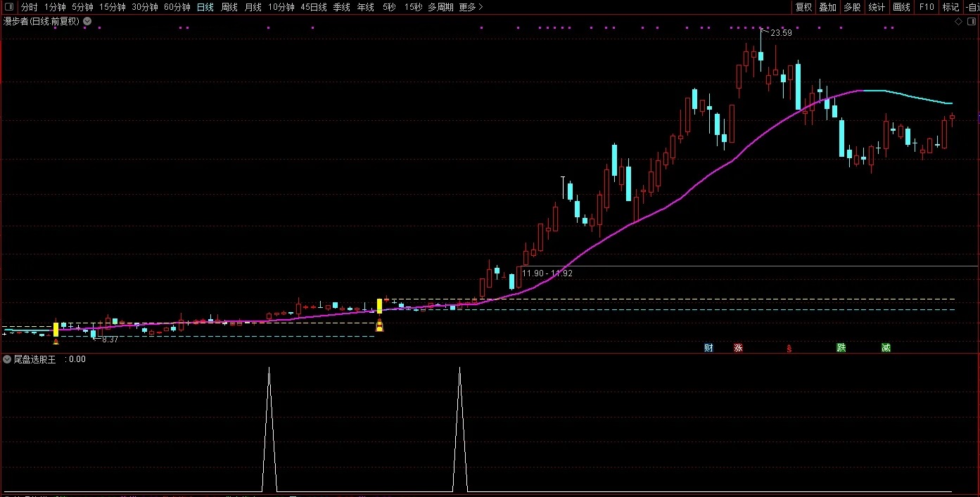Click the green 减 event marker
The width and height of the screenshot is (980, 497).
[886, 348]
